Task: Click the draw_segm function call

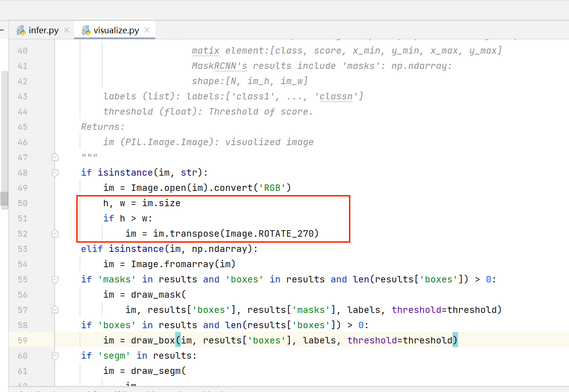Action: (156, 371)
